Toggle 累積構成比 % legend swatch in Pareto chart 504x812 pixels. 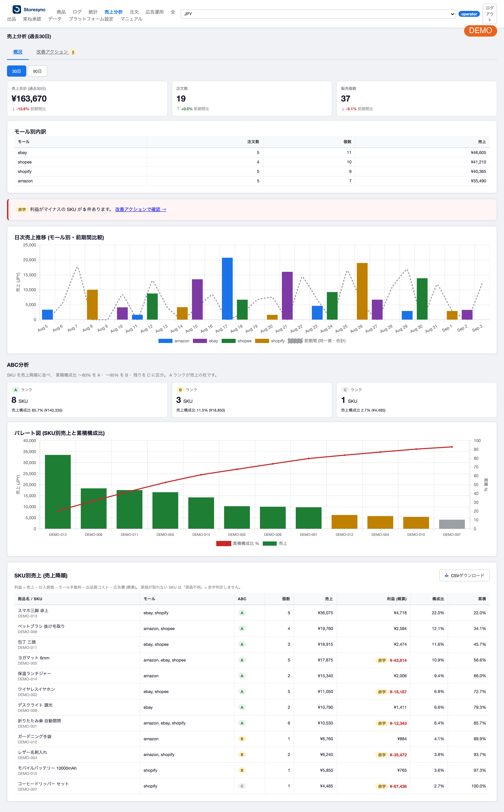tap(224, 543)
